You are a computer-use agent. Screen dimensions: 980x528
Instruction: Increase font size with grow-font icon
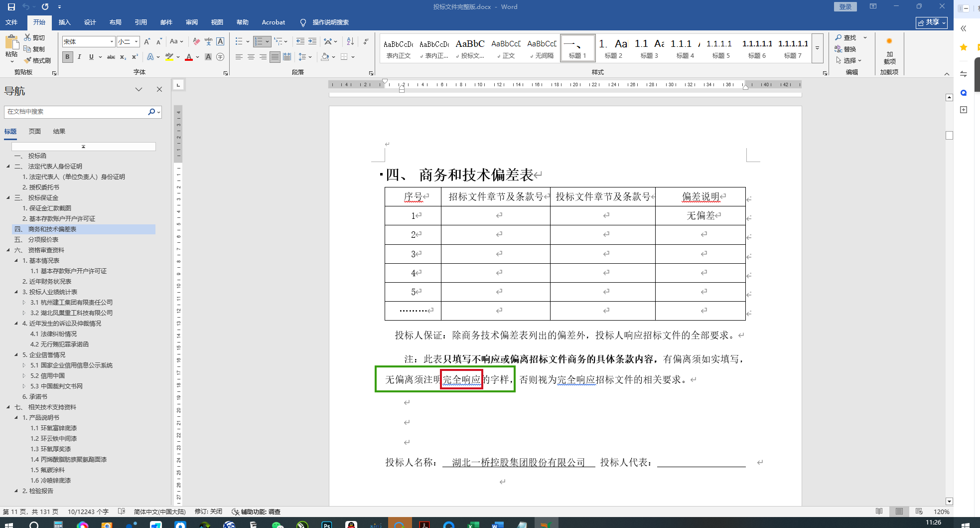pyautogui.click(x=147, y=41)
